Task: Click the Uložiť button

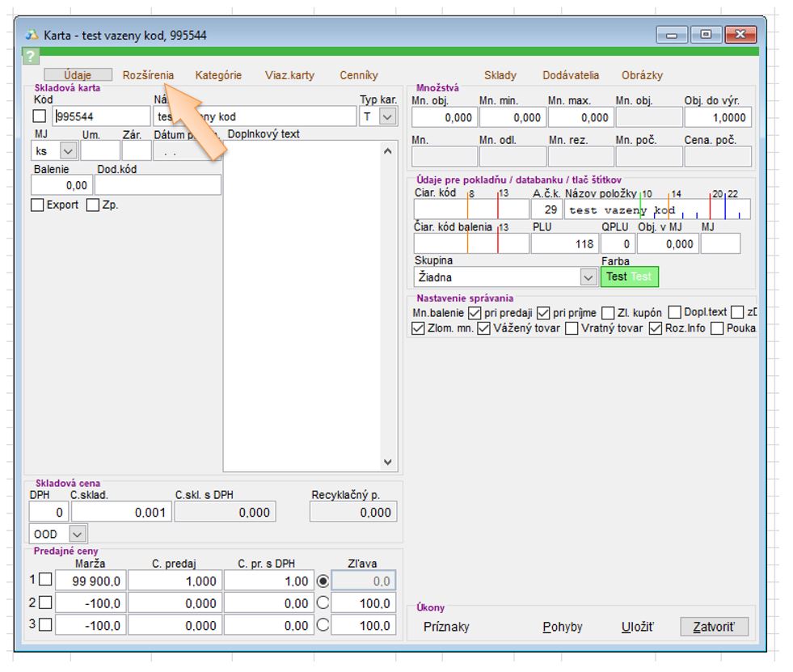Action: pyautogui.click(x=637, y=627)
